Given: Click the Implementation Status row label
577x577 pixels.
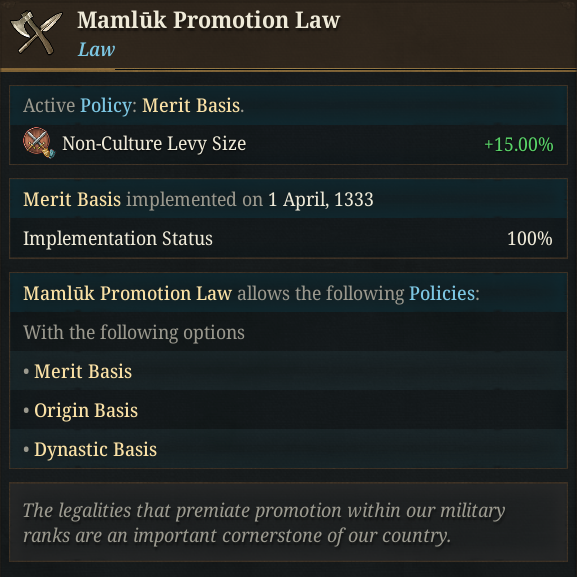Looking at the screenshot, I should [x=118, y=238].
